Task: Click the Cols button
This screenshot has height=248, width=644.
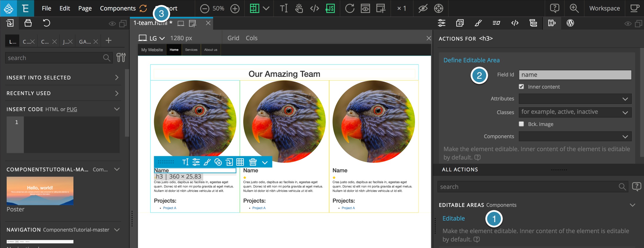Action: coord(251,38)
